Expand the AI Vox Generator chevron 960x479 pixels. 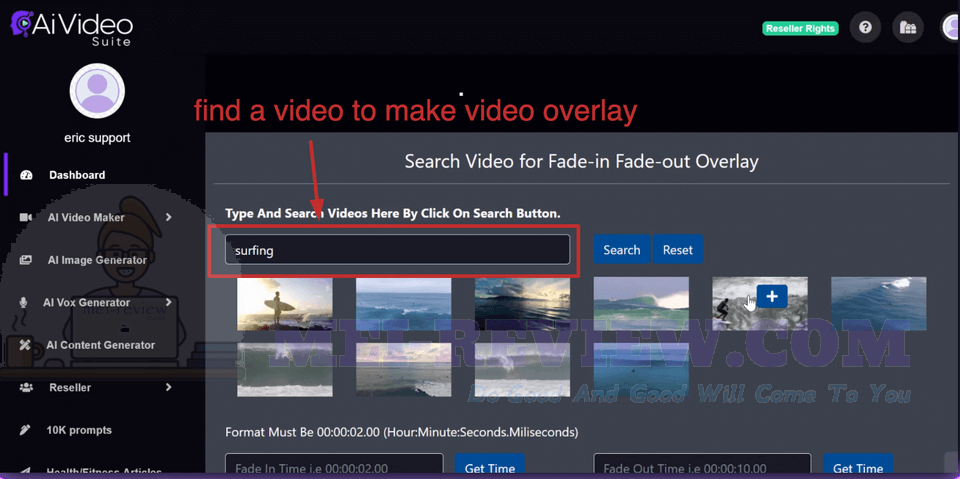[168, 302]
